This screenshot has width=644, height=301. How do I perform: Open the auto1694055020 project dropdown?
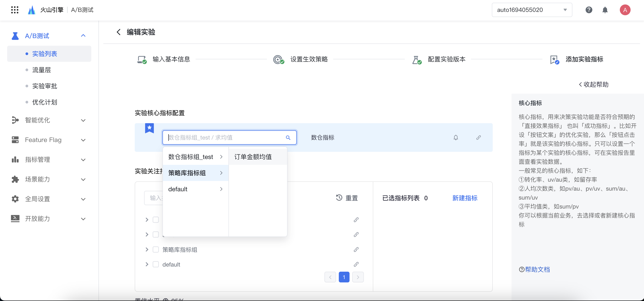tap(532, 10)
